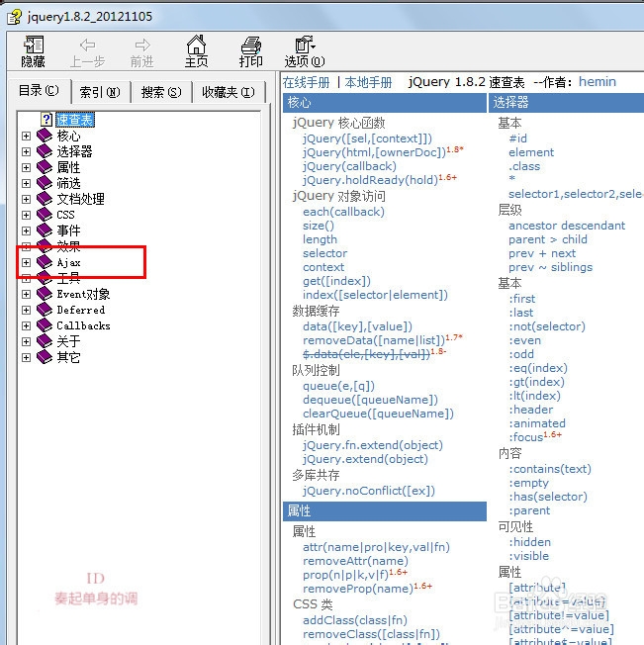Open the 选项 (Options) toolbar icon
Viewport: 644px width, 645px height.
pyautogui.click(x=305, y=45)
